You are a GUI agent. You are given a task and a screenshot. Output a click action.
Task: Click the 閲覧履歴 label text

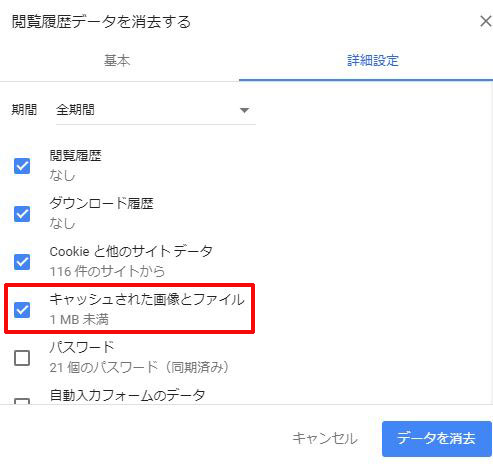76,155
